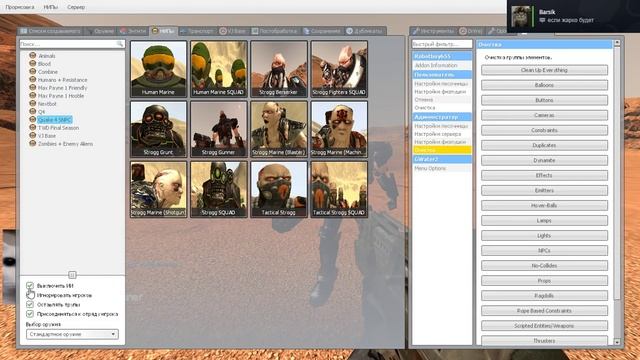Select Отмена in the tool list
The width and height of the screenshot is (640, 360).
coord(442,100)
